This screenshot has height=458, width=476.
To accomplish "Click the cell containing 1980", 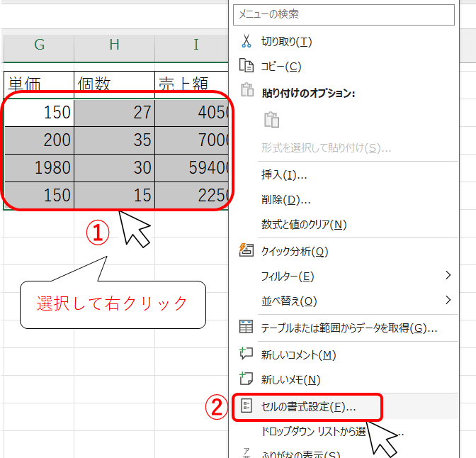I will pos(39,167).
